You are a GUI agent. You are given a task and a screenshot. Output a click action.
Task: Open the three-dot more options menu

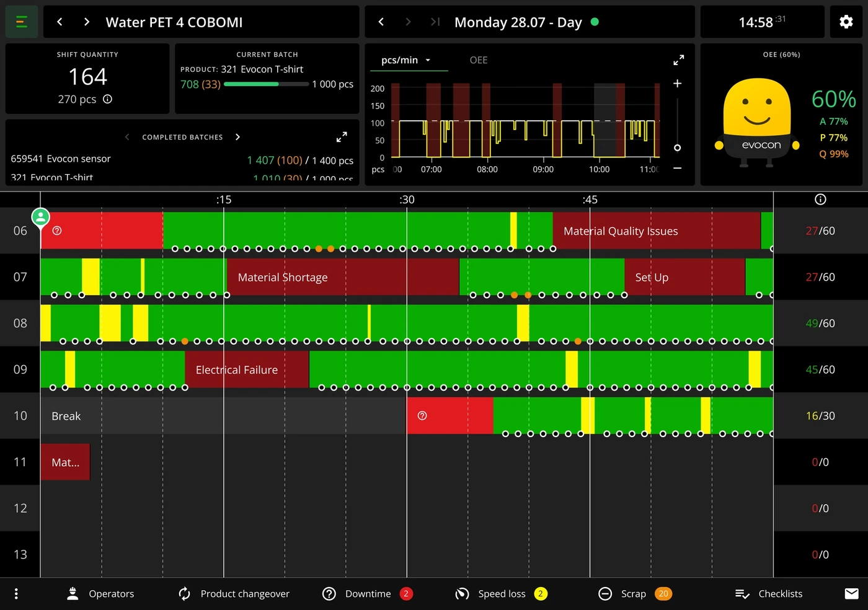click(x=16, y=594)
